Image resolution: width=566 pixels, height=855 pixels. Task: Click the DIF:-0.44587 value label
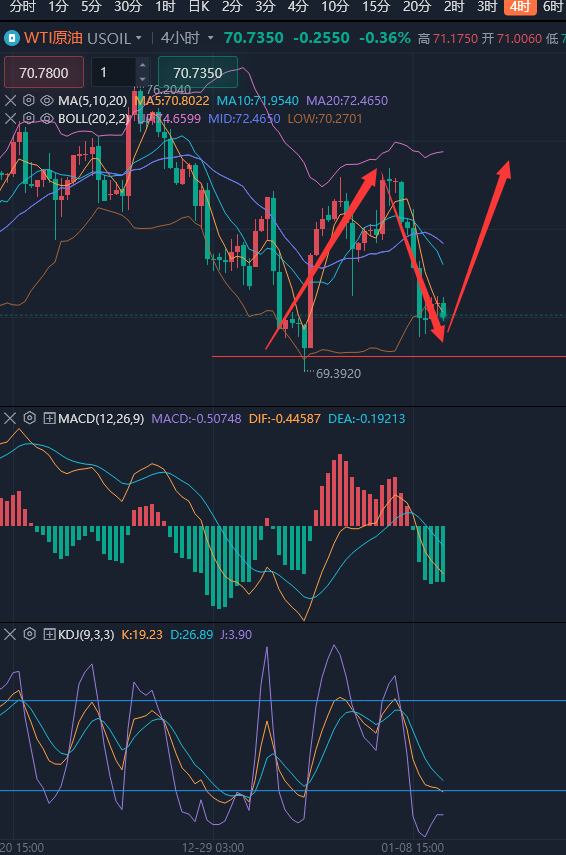[285, 418]
